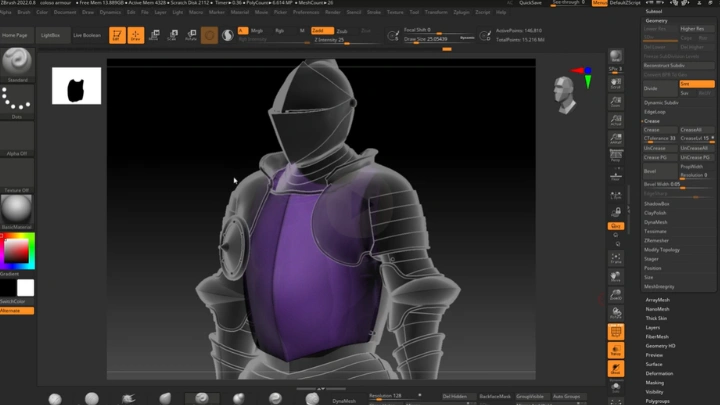This screenshot has height=405, width=720.
Task: Expand the DynaMesh section
Action: click(x=656, y=222)
